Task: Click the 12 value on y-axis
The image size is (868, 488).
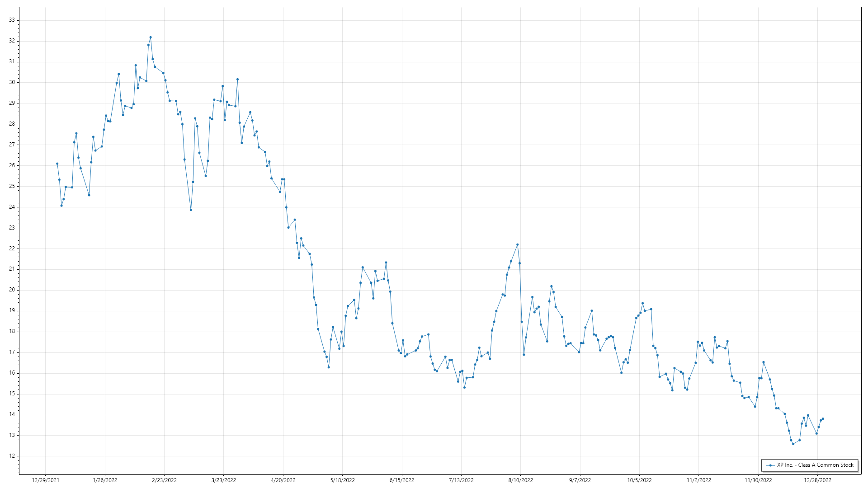Action: tap(12, 456)
